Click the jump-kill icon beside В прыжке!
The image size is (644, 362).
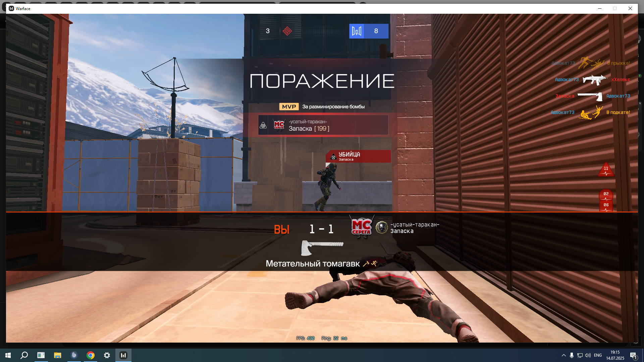pos(591,63)
